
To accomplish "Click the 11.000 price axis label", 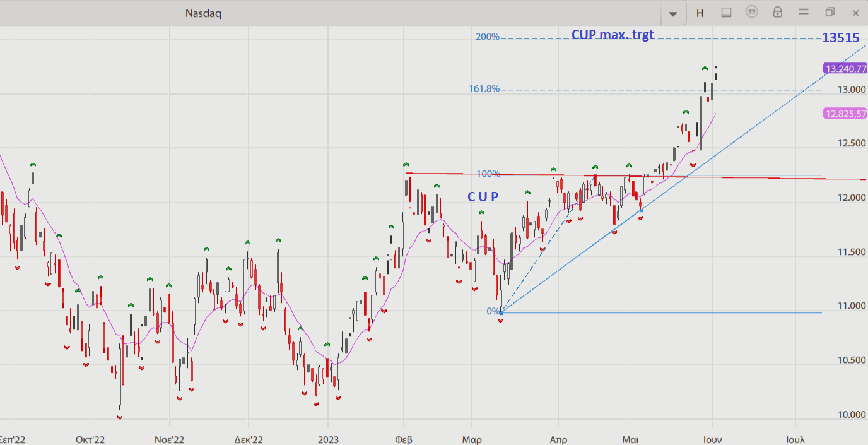I will tap(852, 306).
